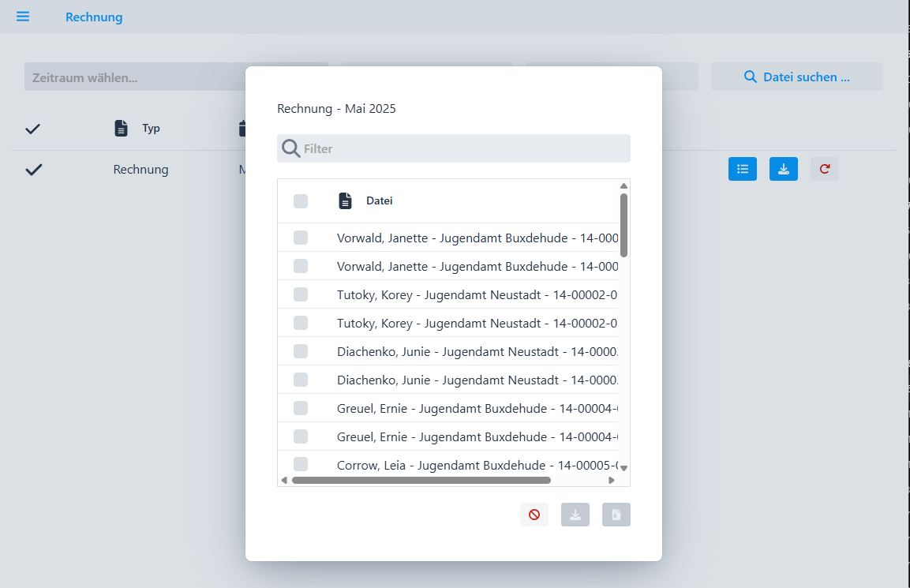Select Rechnung in the top navigation bar
This screenshot has height=588, width=910.
tap(94, 17)
